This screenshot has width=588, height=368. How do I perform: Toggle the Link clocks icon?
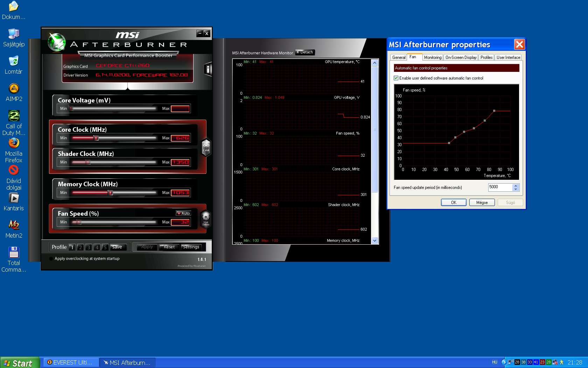[206, 147]
